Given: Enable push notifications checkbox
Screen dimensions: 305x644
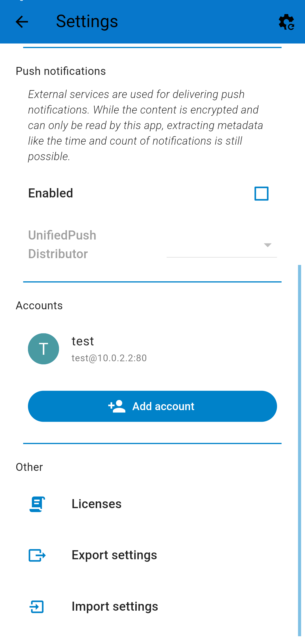Looking at the screenshot, I should click(x=262, y=193).
